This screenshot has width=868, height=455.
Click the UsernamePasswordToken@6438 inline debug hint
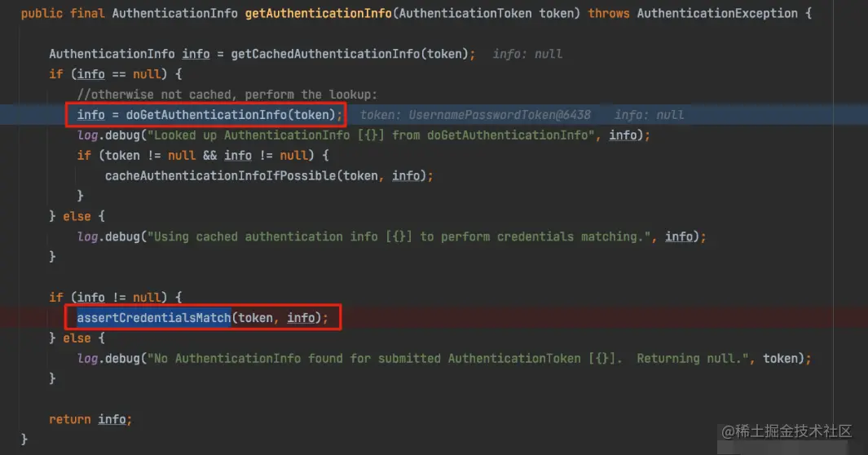(500, 115)
